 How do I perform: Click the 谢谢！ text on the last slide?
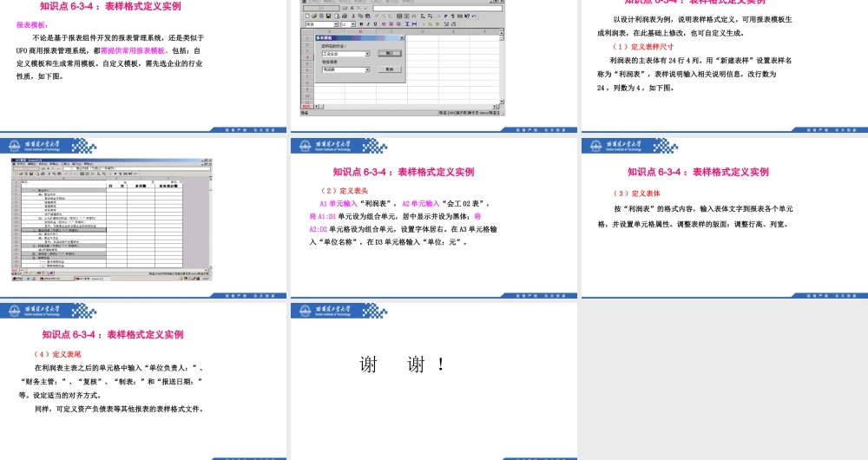pos(402,365)
